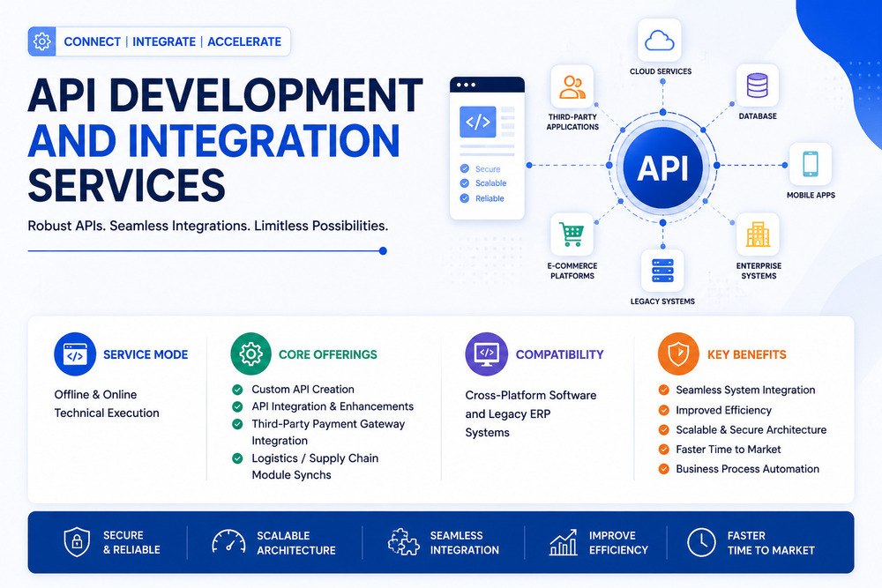Select the Legacy Systems server icon
This screenshot has height=588, width=882.
(662, 271)
